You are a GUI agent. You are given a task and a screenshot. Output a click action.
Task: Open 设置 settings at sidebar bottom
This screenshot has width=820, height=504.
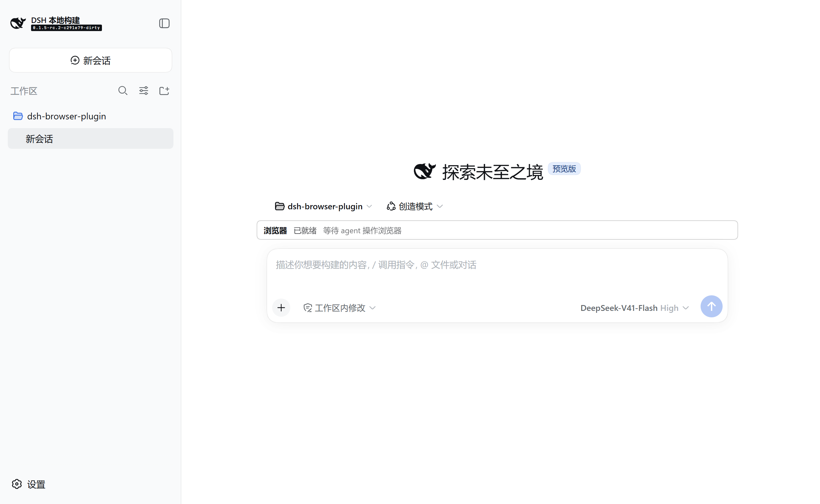click(28, 484)
